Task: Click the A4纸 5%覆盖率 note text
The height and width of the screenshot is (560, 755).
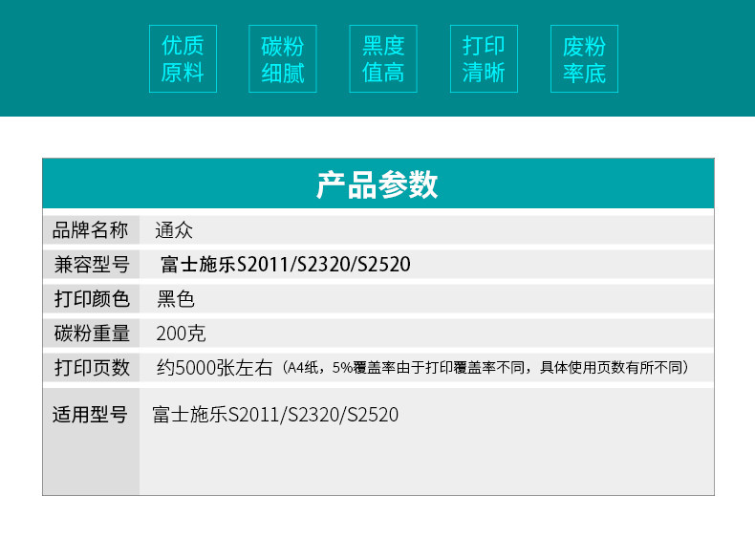Action: click(485, 368)
